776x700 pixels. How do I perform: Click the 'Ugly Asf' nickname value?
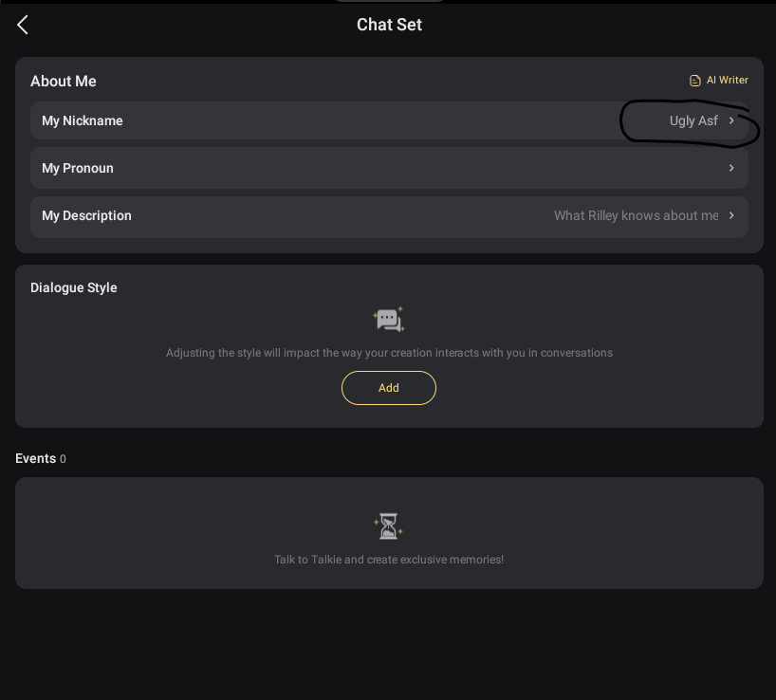(693, 120)
